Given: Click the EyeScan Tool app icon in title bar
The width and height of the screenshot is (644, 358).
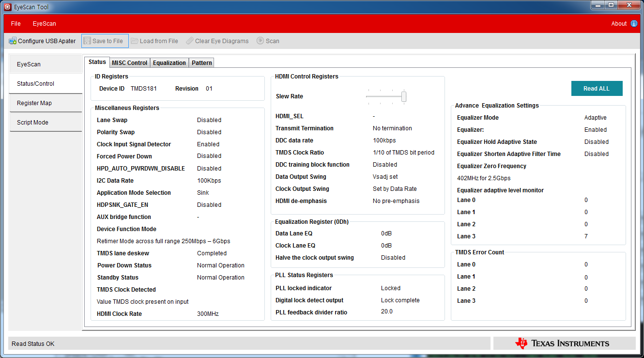Looking at the screenshot, I should click(x=8, y=7).
